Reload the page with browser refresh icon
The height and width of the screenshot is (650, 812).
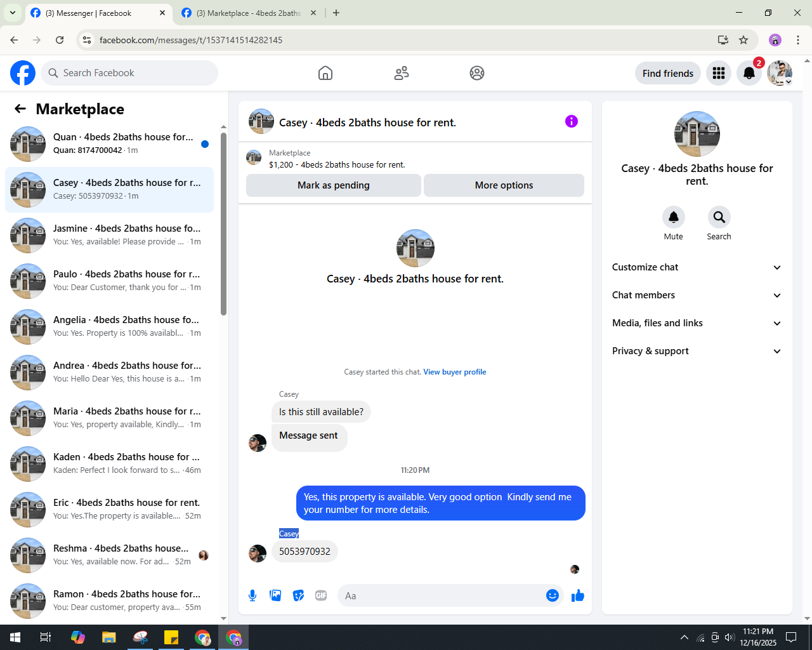tap(60, 40)
